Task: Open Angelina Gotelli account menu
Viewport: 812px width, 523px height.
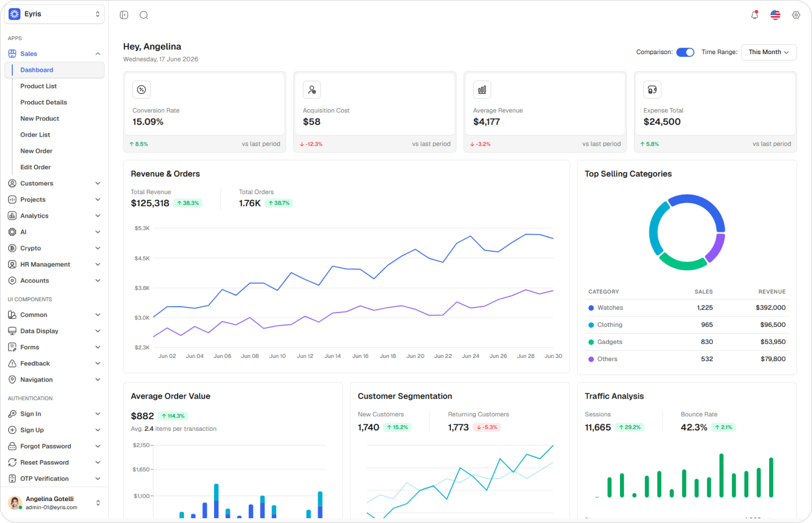Action: tap(54, 503)
